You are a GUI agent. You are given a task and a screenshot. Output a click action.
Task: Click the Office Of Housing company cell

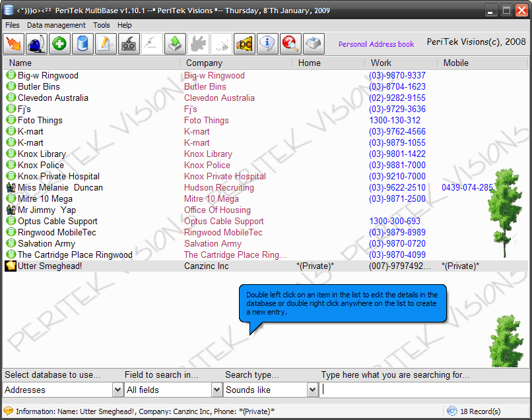point(217,210)
